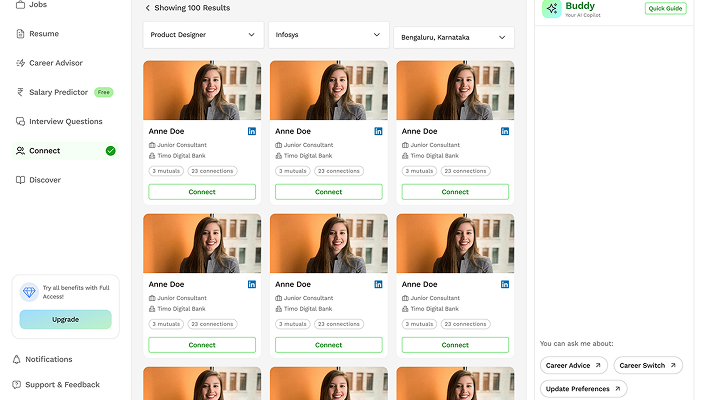
Task: Click LinkedIn icon on top-right Anne Doe card
Action: tap(505, 131)
